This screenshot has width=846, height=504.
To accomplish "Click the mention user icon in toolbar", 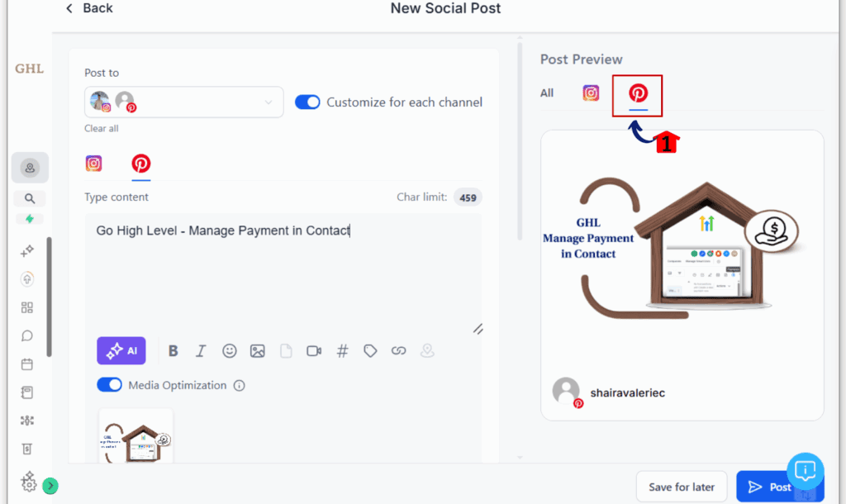I will [x=427, y=351].
